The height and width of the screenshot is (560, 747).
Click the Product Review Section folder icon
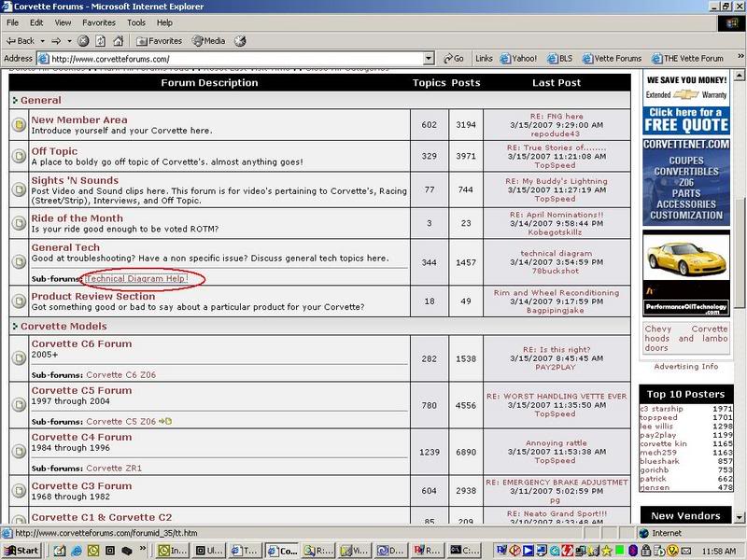tap(19, 301)
